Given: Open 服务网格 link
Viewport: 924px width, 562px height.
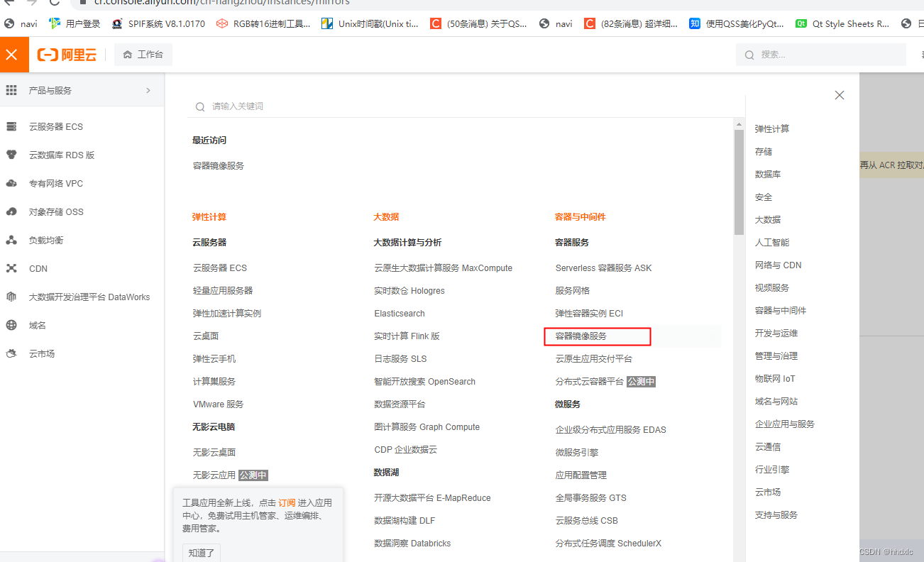Looking at the screenshot, I should tap(573, 291).
